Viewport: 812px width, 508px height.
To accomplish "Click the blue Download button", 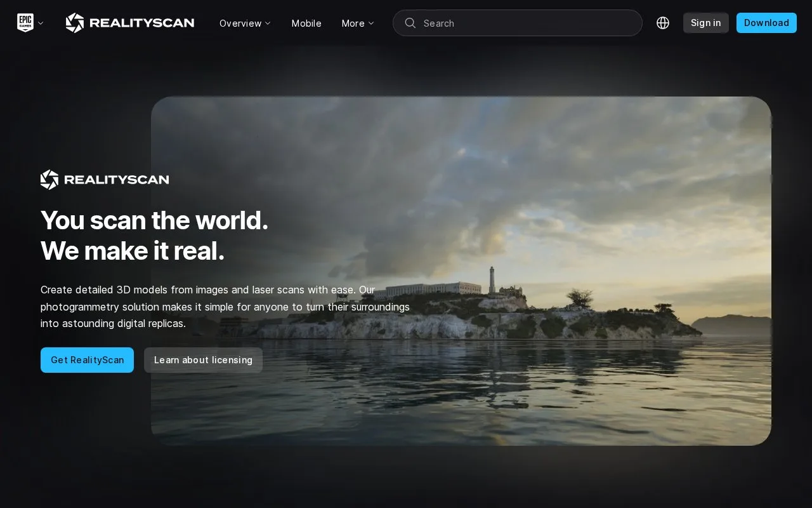I will [766, 23].
